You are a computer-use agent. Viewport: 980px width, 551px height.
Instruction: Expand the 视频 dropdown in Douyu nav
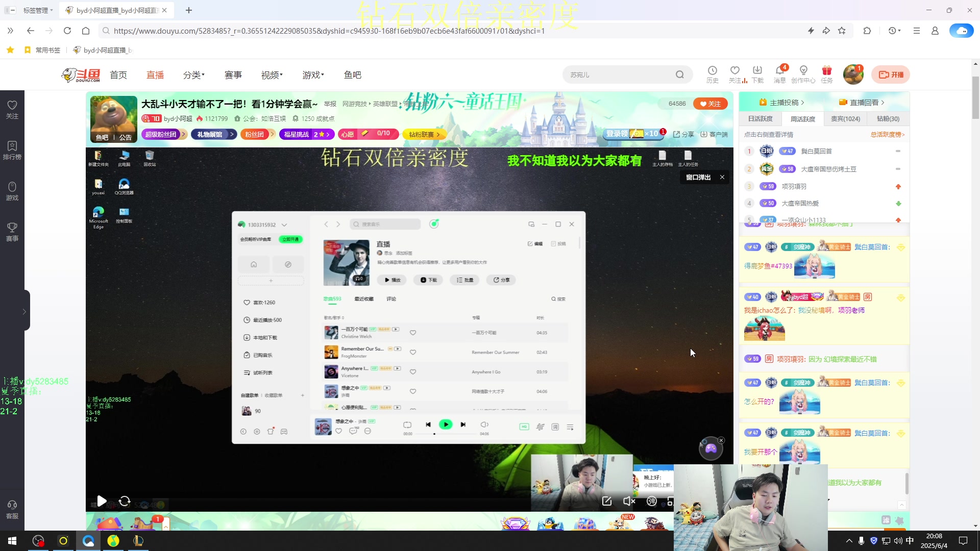click(x=272, y=75)
